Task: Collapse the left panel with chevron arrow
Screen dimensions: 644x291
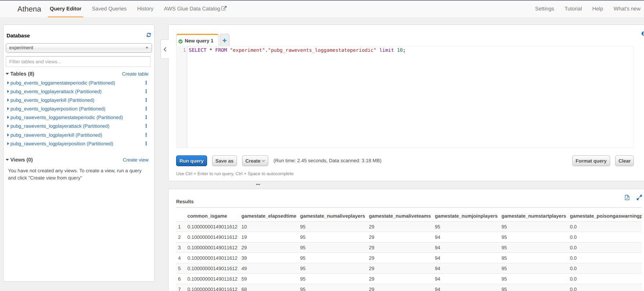Action: pyautogui.click(x=165, y=50)
